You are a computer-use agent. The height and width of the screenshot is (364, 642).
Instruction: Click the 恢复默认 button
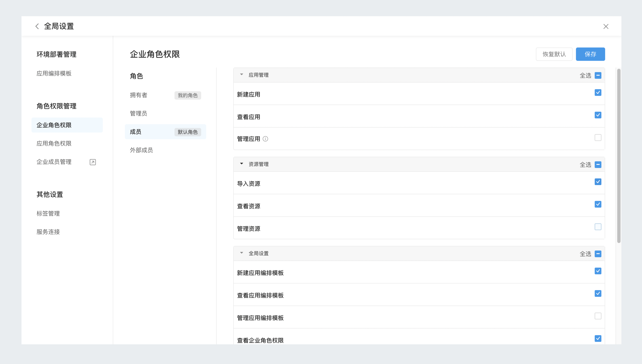pyautogui.click(x=554, y=54)
